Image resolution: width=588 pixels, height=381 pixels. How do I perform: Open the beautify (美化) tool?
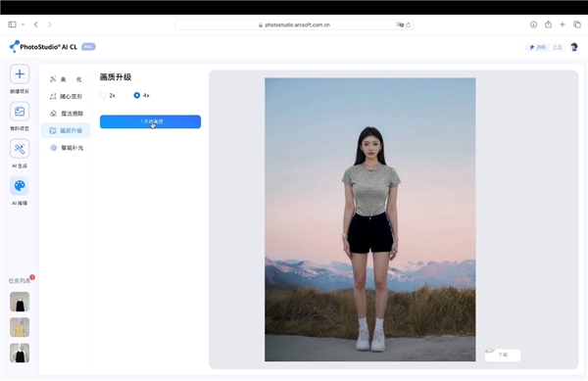tap(66, 79)
